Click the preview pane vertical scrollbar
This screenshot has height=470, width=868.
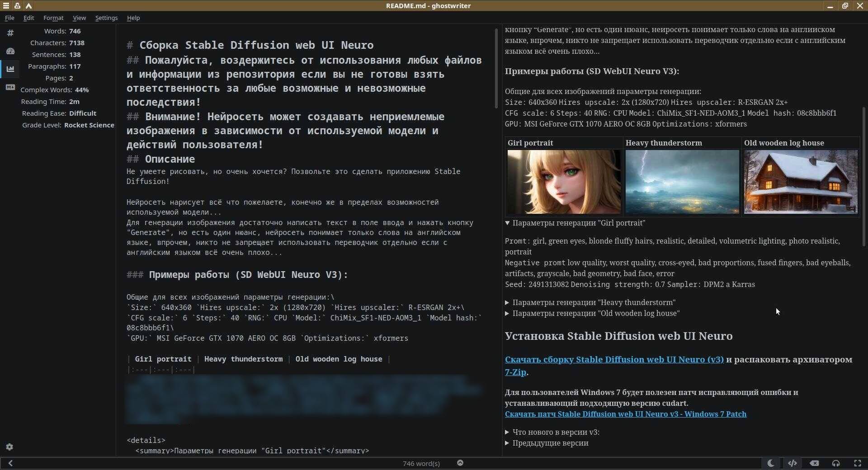click(864, 176)
